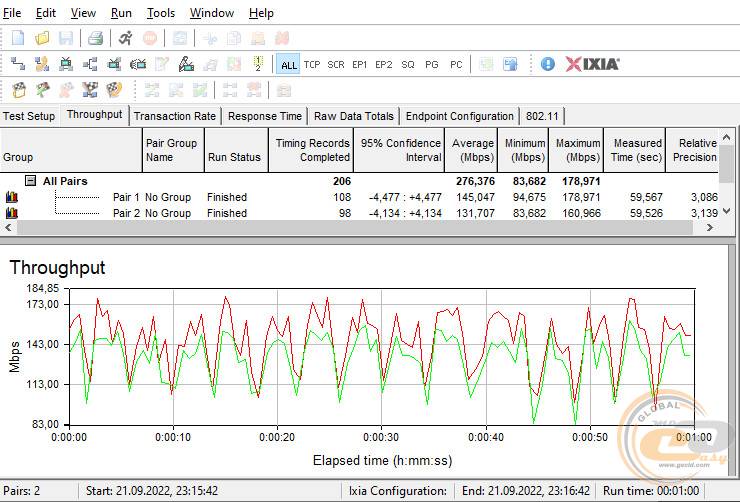Toggle the SCR script filter

coord(336,65)
